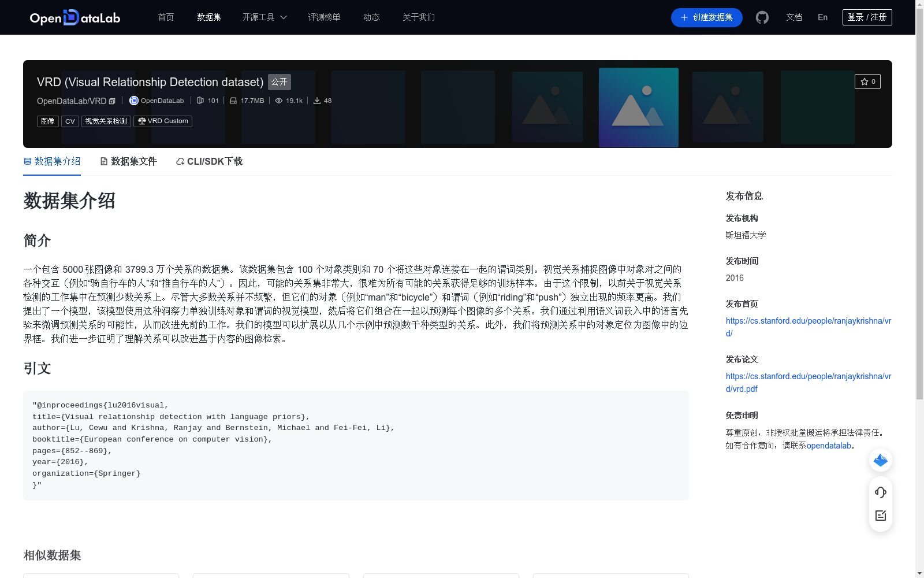Viewport: 924px width, 578px height.
Task: Click the 简介 heading
Action: tap(38, 240)
